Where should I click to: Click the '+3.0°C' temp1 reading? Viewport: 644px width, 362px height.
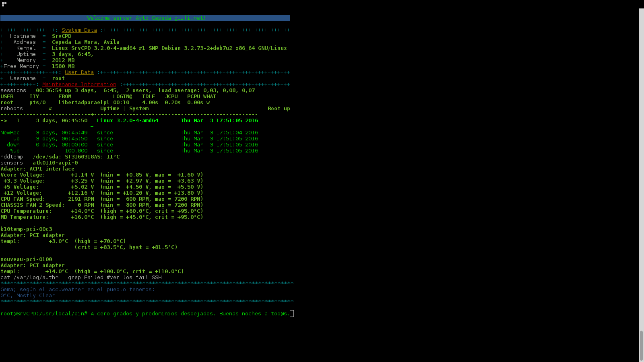tap(58, 241)
